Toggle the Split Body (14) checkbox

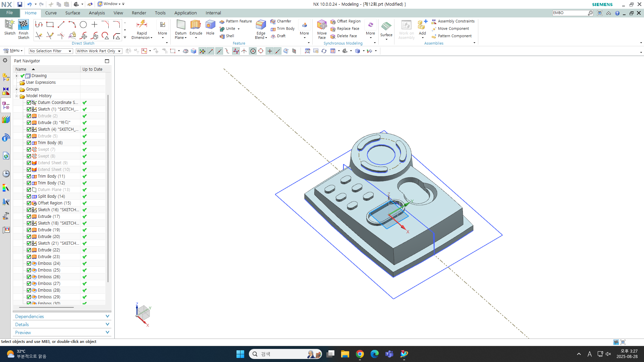(x=29, y=196)
